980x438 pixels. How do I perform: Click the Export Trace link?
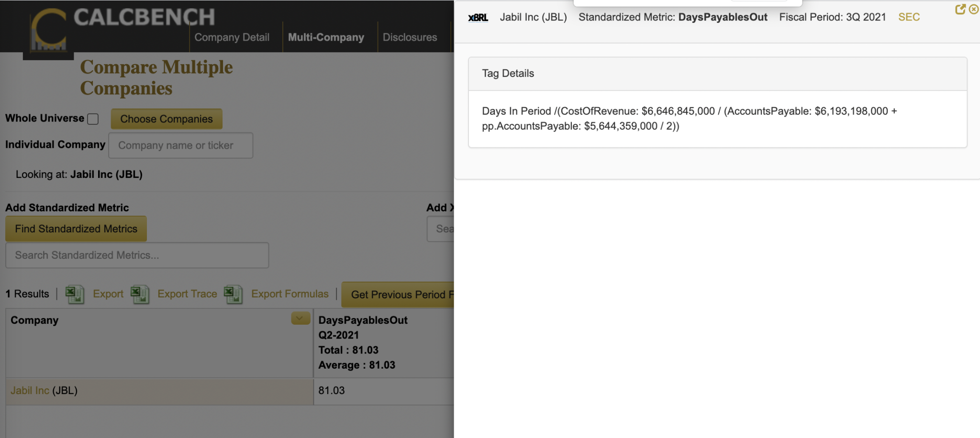coord(187,294)
